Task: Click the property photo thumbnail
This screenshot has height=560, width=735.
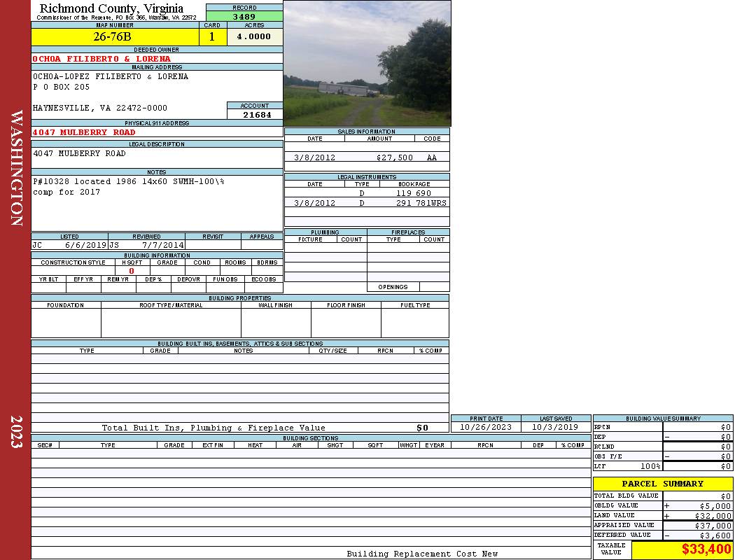Action: [x=367, y=63]
